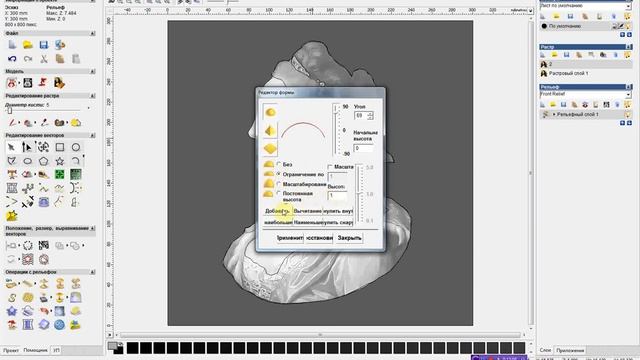Collapse the Операции с рельефом section
Screen dimensions: 640x360
[x=93, y=272]
